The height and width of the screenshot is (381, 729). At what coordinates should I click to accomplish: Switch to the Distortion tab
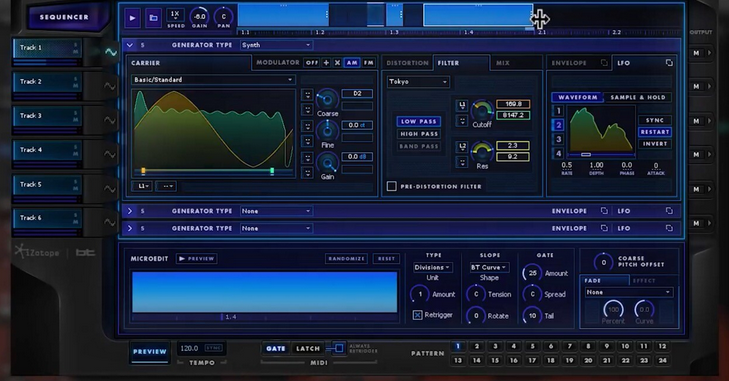click(x=407, y=63)
